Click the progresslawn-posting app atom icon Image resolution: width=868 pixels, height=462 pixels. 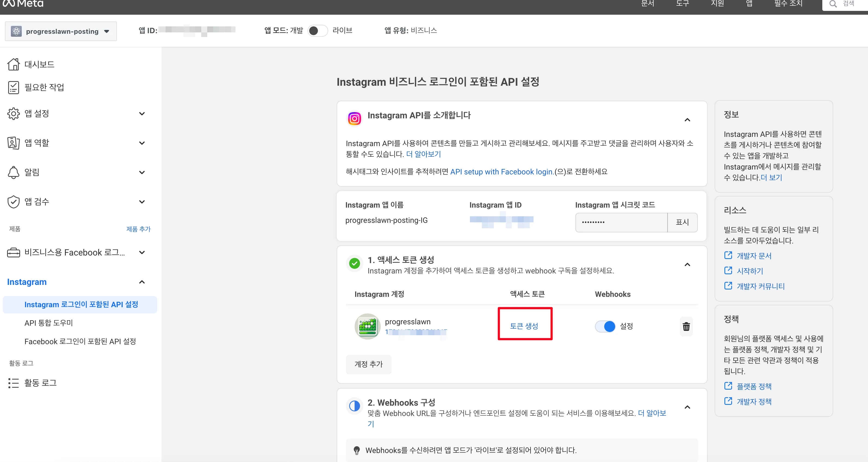pyautogui.click(x=16, y=31)
